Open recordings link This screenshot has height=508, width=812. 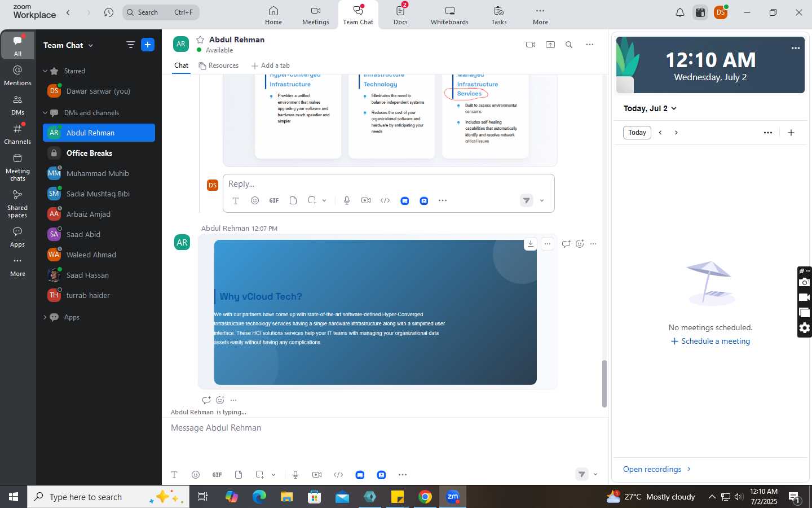657,469
